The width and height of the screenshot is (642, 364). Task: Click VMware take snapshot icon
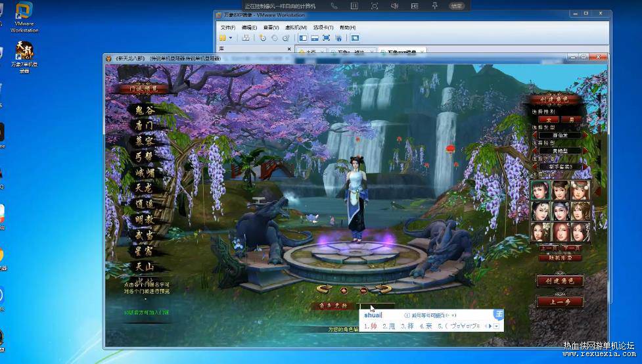(263, 37)
